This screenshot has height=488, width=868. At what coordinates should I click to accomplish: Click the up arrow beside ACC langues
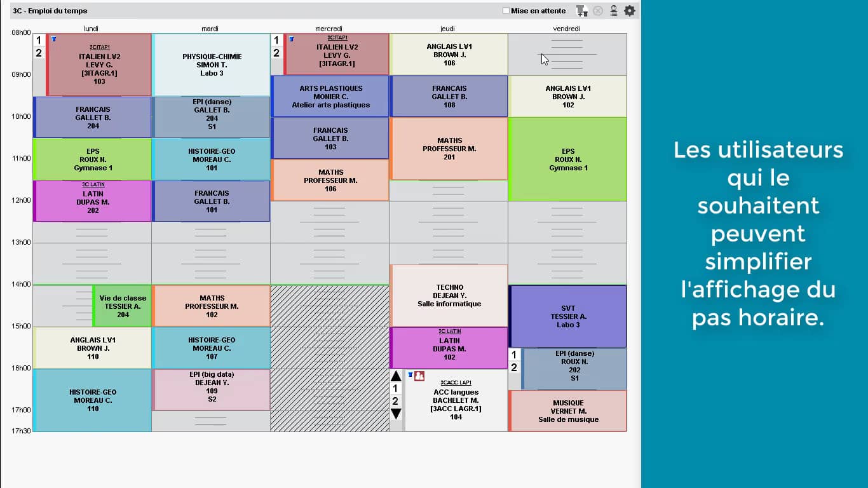(396, 376)
